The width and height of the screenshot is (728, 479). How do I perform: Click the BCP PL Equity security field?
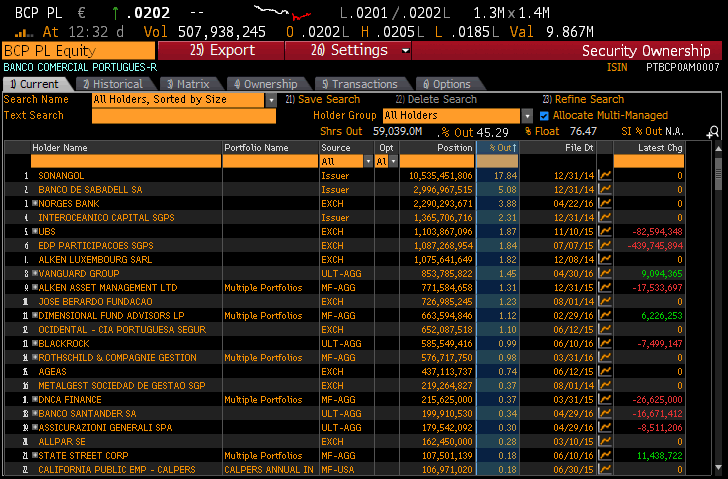coord(78,51)
